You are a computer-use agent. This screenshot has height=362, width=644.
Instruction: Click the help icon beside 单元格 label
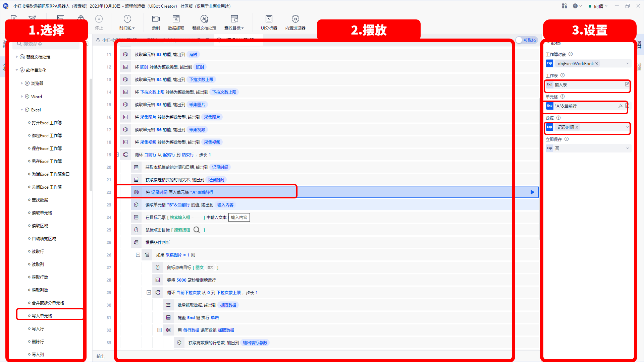pyautogui.click(x=562, y=97)
